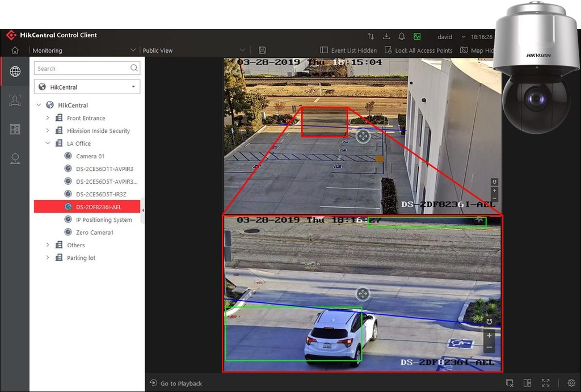
Task: Expand the Parking lot area
Action: pos(48,258)
